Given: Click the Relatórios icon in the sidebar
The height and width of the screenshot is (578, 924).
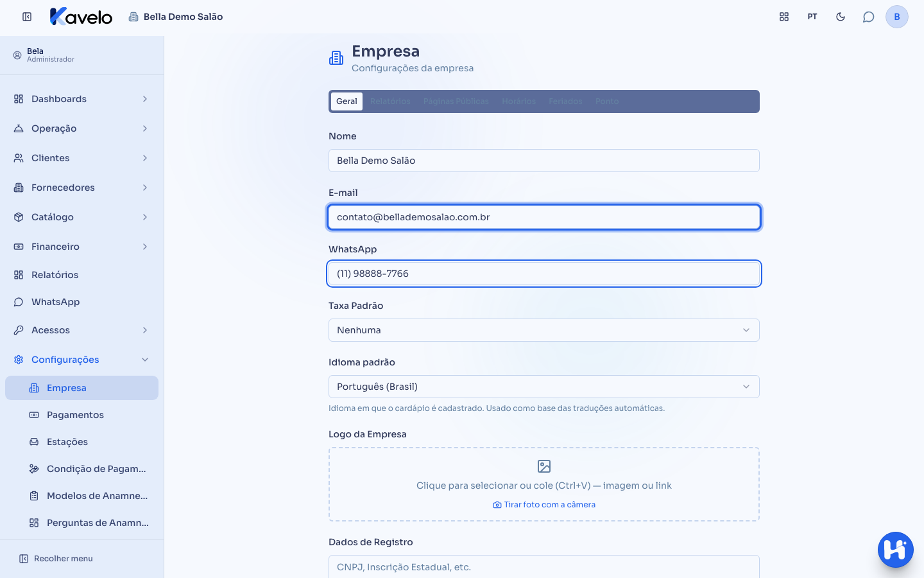Looking at the screenshot, I should (x=19, y=275).
